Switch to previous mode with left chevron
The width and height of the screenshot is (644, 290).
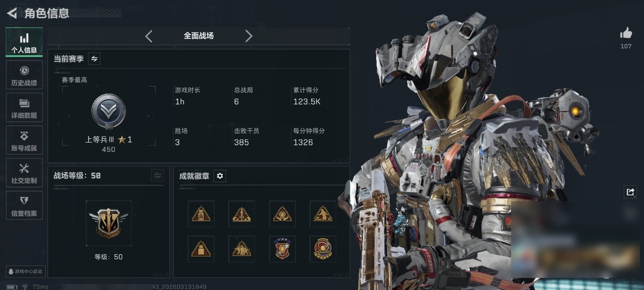pos(149,36)
